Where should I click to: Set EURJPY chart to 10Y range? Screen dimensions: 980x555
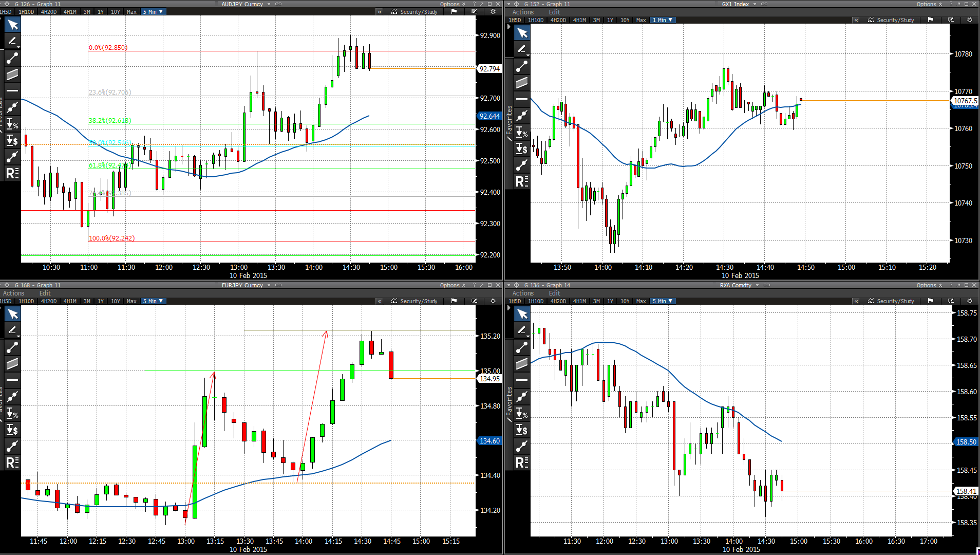(116, 301)
